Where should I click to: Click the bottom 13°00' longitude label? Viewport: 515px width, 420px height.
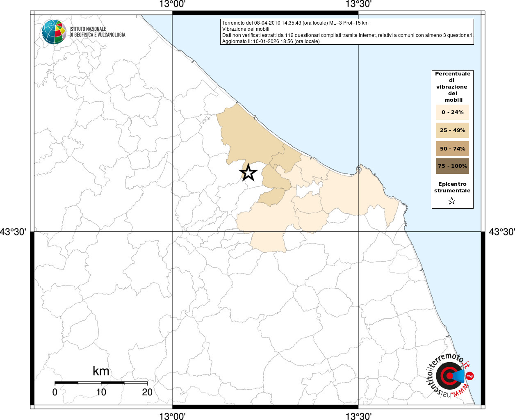[172, 416]
